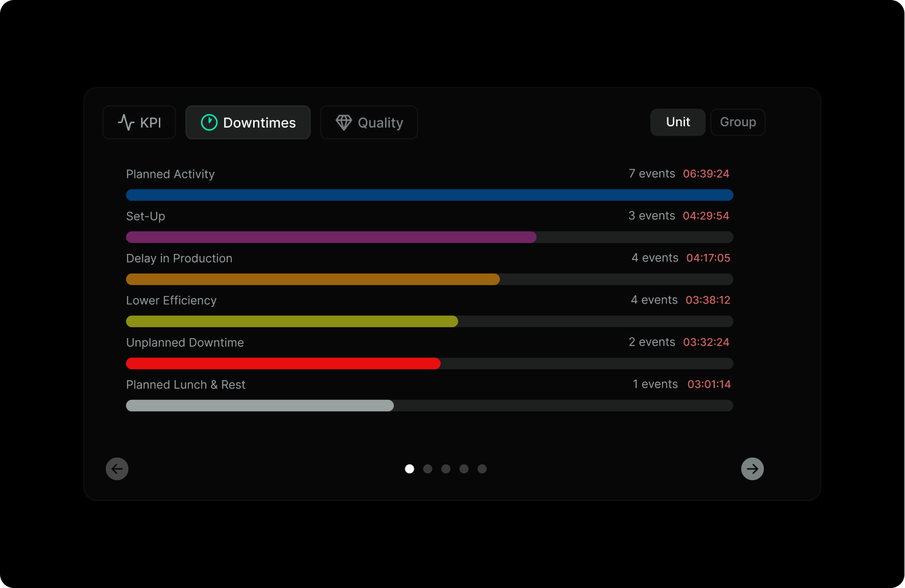
Task: Switch to the Quality tab
Action: 369,122
